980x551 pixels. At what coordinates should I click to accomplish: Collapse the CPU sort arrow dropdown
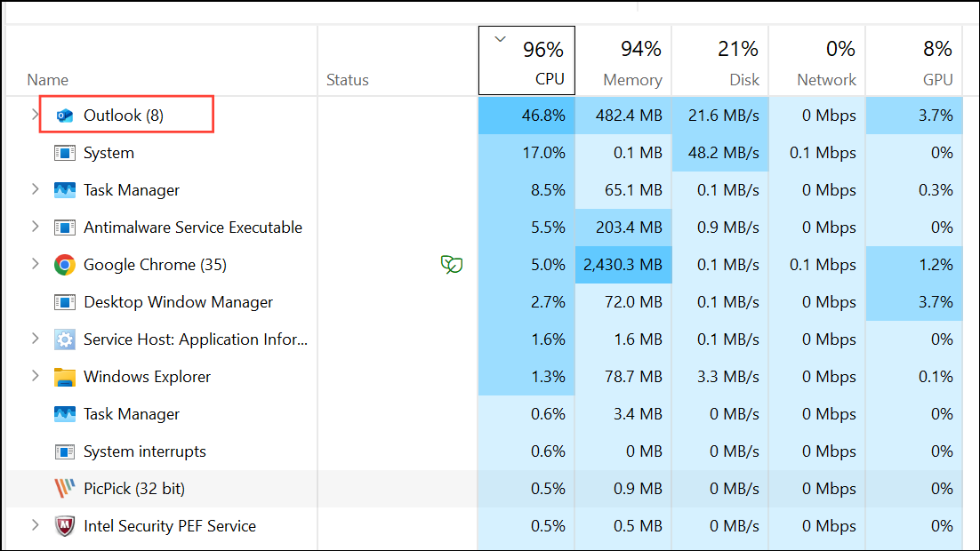(501, 39)
